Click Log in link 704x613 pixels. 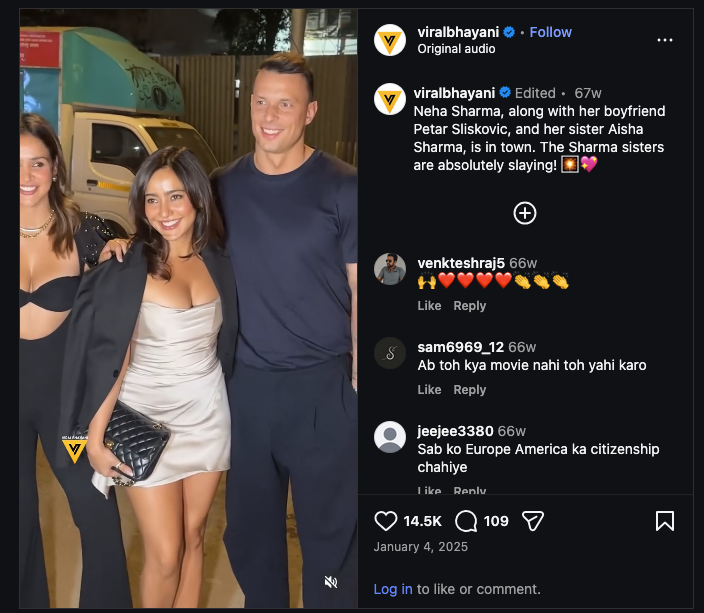[x=393, y=589]
